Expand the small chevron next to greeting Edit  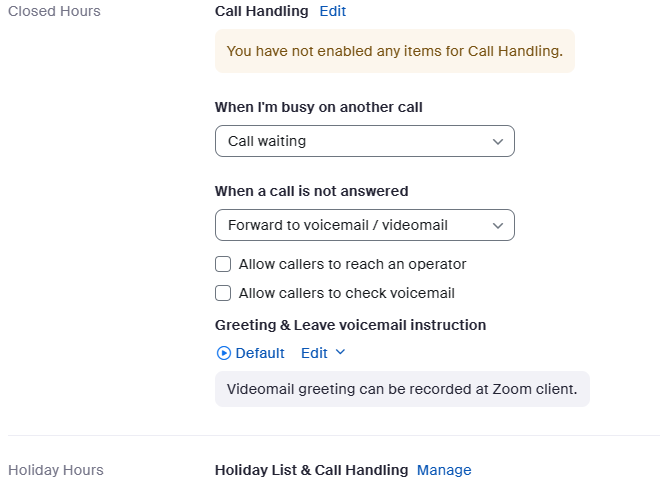click(340, 353)
